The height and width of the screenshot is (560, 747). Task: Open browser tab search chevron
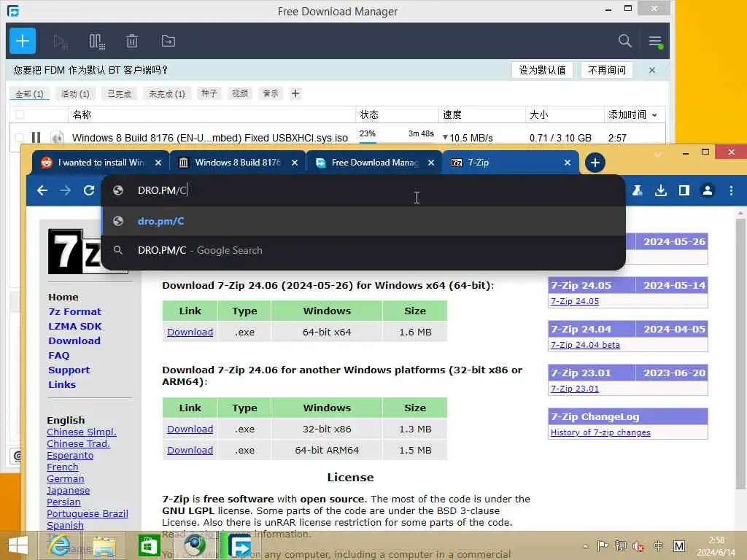tap(658, 155)
